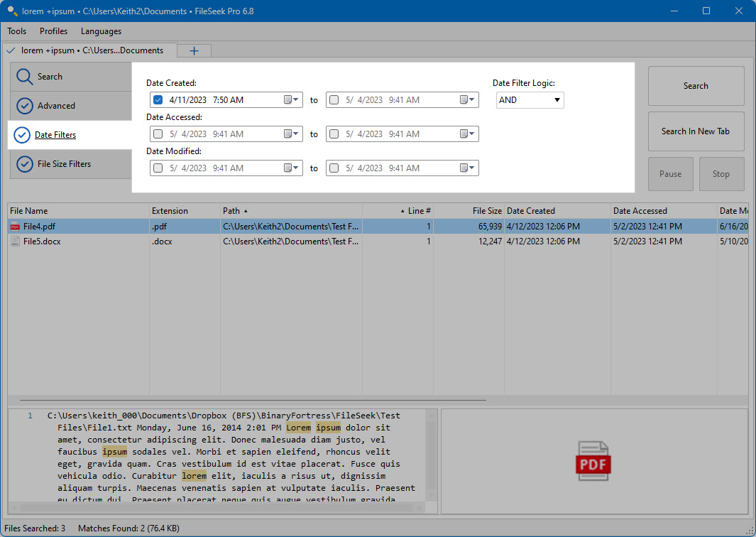
Task: Click the plus icon to add new tab
Action: [194, 50]
